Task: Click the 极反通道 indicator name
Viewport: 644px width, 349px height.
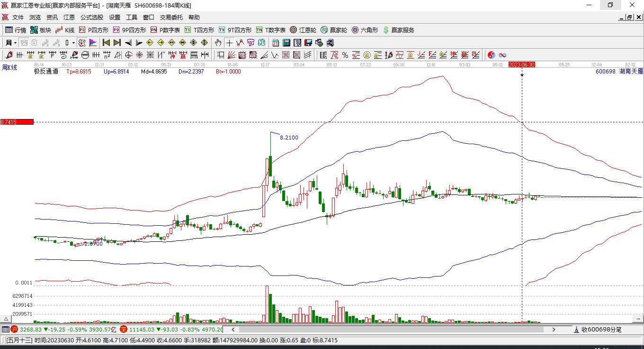Action: [x=46, y=72]
